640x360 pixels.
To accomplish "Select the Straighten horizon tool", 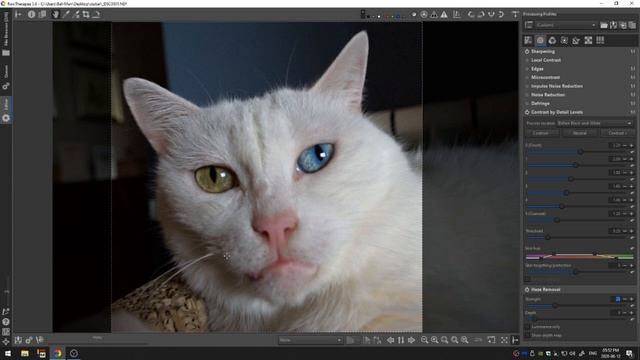I will (x=96, y=14).
